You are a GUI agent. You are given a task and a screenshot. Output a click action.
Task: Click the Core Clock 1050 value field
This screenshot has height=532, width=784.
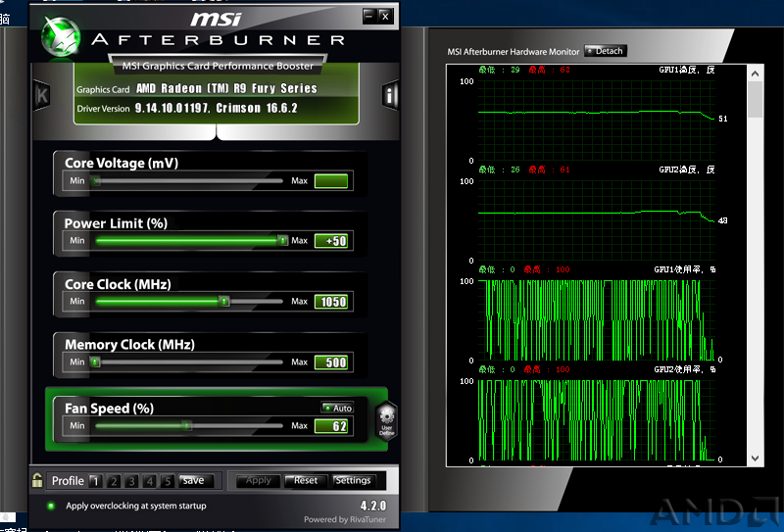pos(331,302)
